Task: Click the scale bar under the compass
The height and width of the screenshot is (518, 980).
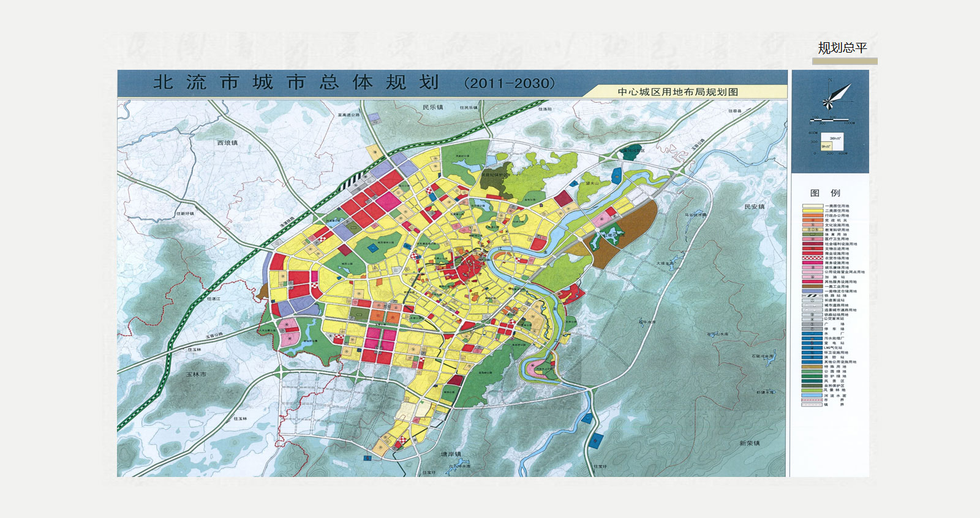Action: coord(830,120)
